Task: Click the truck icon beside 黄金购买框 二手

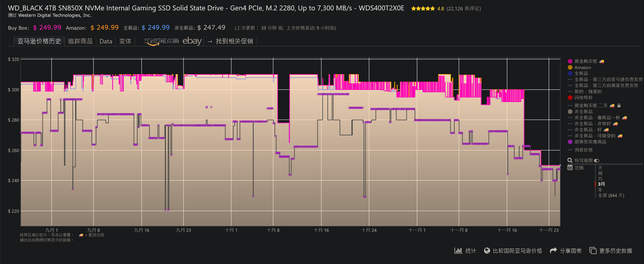Action: point(612,106)
